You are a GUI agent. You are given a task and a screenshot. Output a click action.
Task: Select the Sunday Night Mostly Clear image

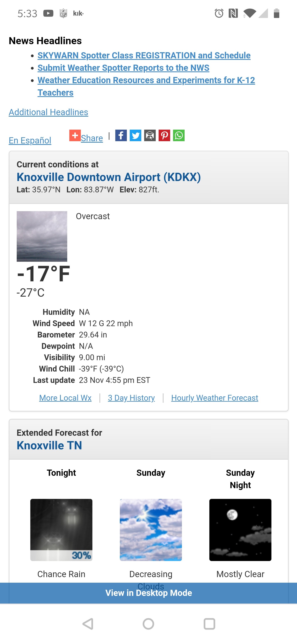pos(240,530)
